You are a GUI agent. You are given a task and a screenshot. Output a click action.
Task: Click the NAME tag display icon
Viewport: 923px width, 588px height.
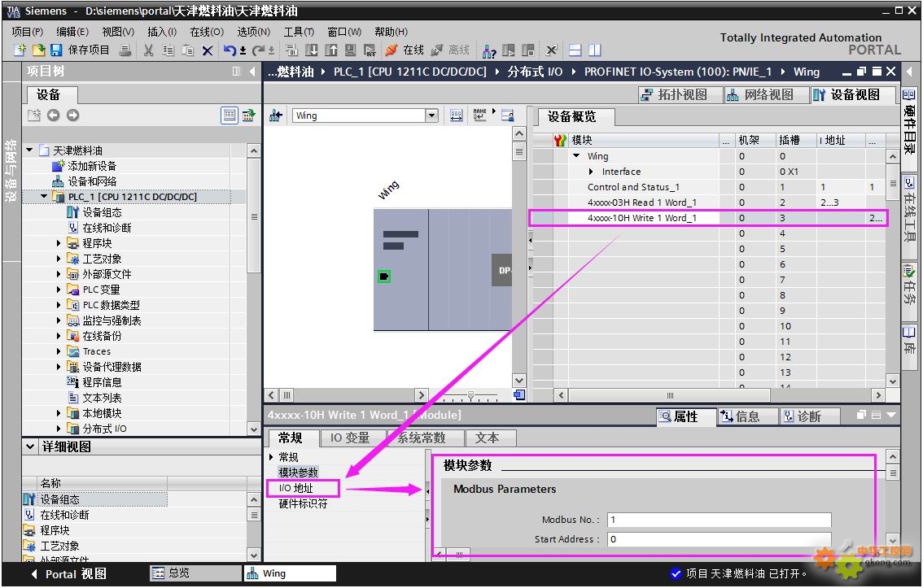479,115
